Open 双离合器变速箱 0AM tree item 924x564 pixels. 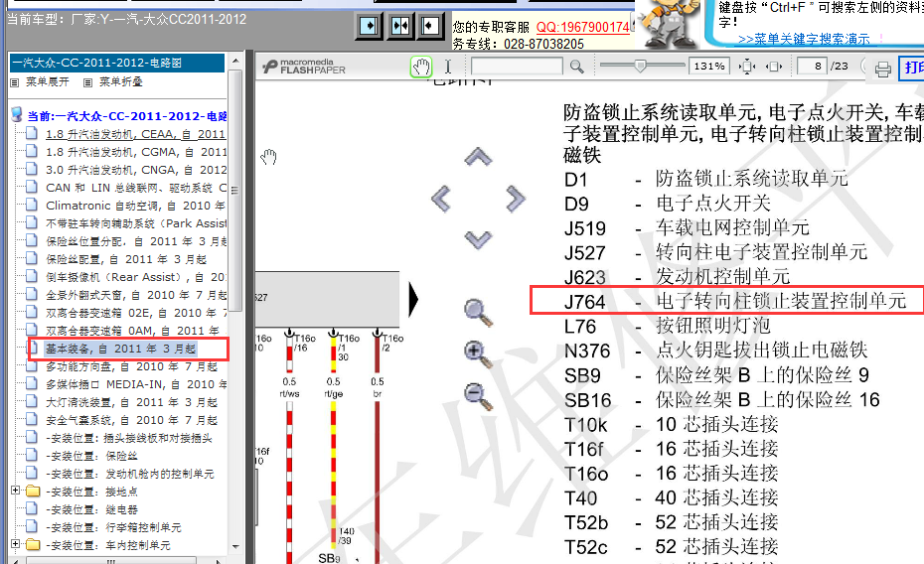[x=132, y=331]
